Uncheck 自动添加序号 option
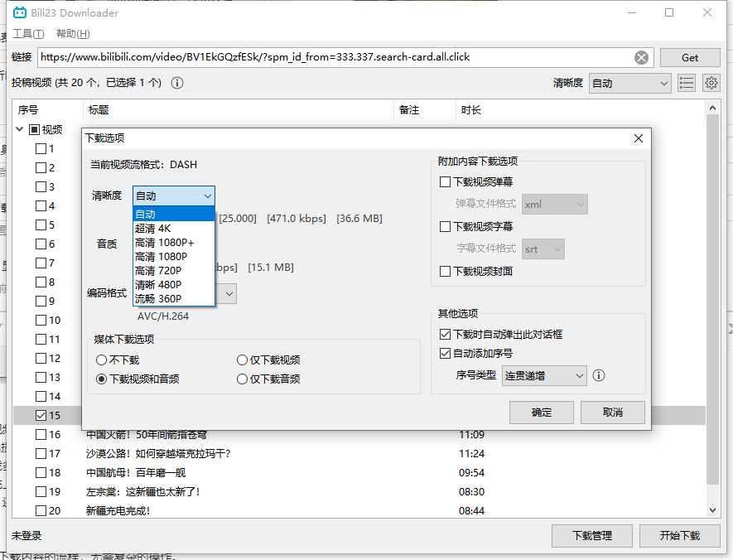The height and width of the screenshot is (560, 733). click(x=446, y=354)
